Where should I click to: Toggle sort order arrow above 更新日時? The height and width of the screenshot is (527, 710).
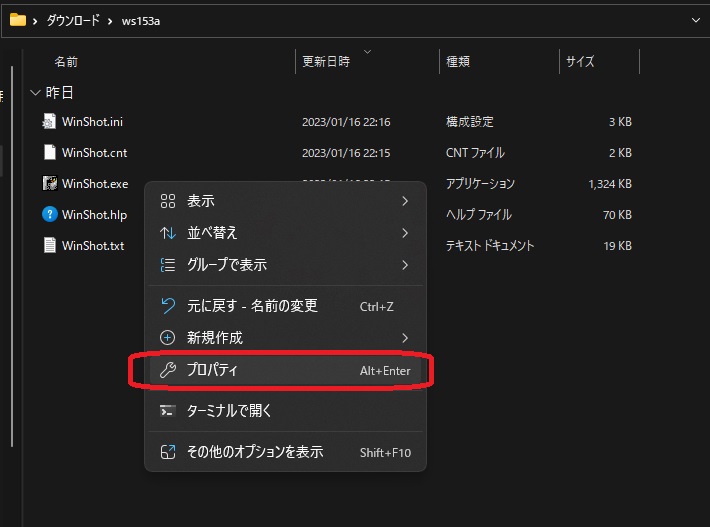click(368, 52)
